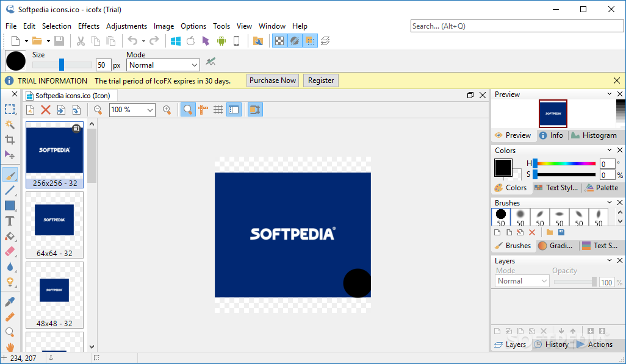Switch to the Info tab
Viewport: 626px width, 364px height.
tap(552, 135)
